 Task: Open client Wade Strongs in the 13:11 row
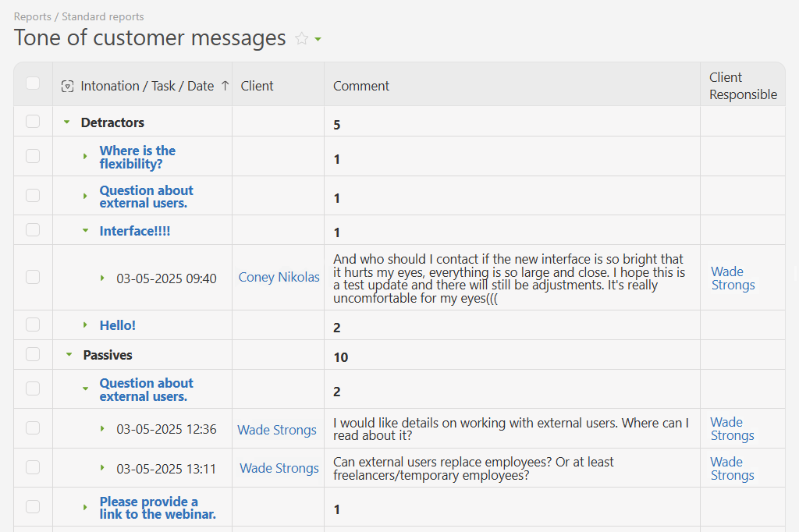click(279, 468)
